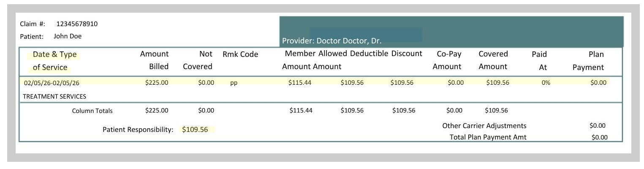Select the Amount Billed column header

point(154,60)
